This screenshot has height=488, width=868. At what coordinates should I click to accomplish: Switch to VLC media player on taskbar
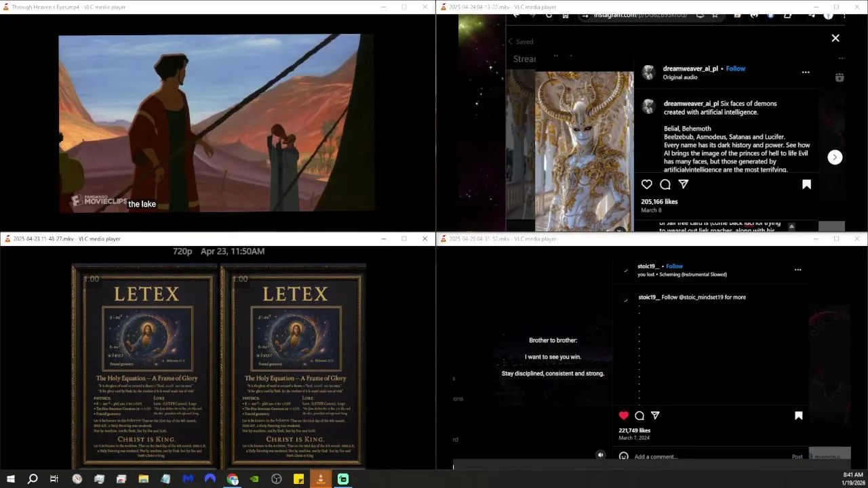pos(321,479)
